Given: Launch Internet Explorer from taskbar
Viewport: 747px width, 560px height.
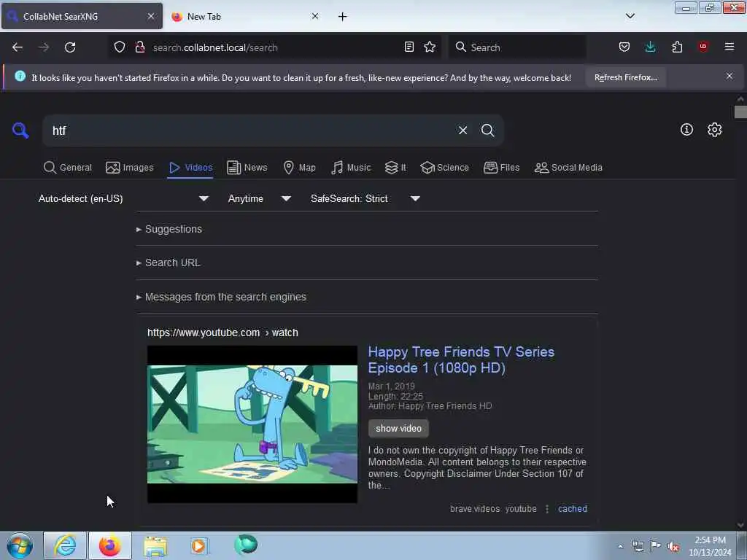Looking at the screenshot, I should pos(65,545).
